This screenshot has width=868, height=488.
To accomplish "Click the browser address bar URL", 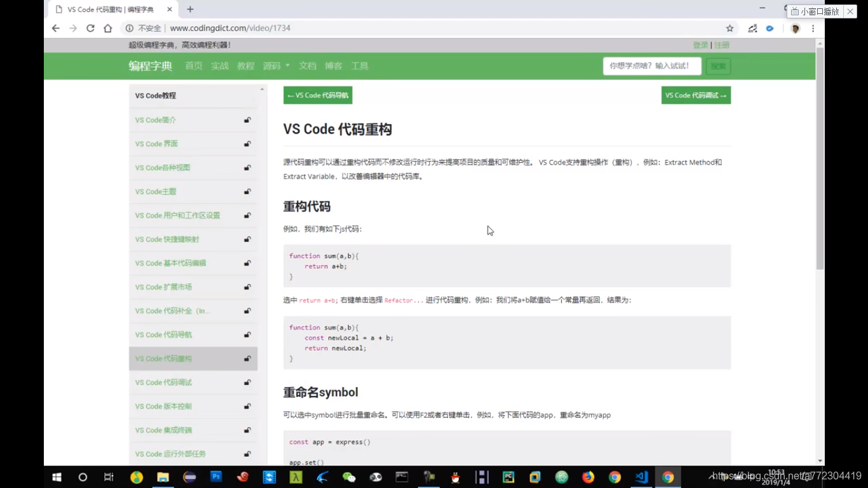I will (x=230, y=29).
